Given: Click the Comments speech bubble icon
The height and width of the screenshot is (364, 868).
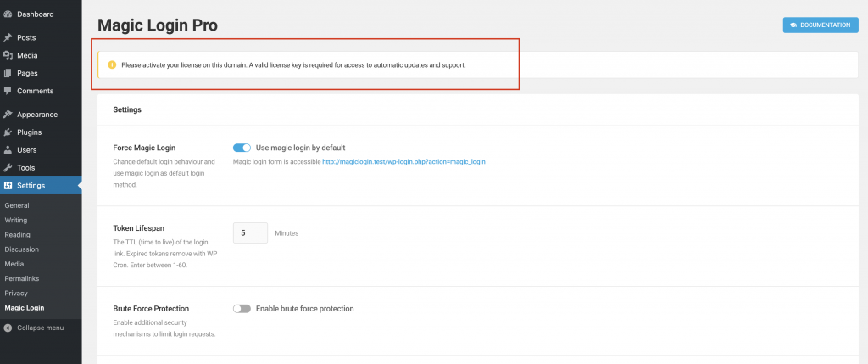Looking at the screenshot, I should (x=8, y=91).
